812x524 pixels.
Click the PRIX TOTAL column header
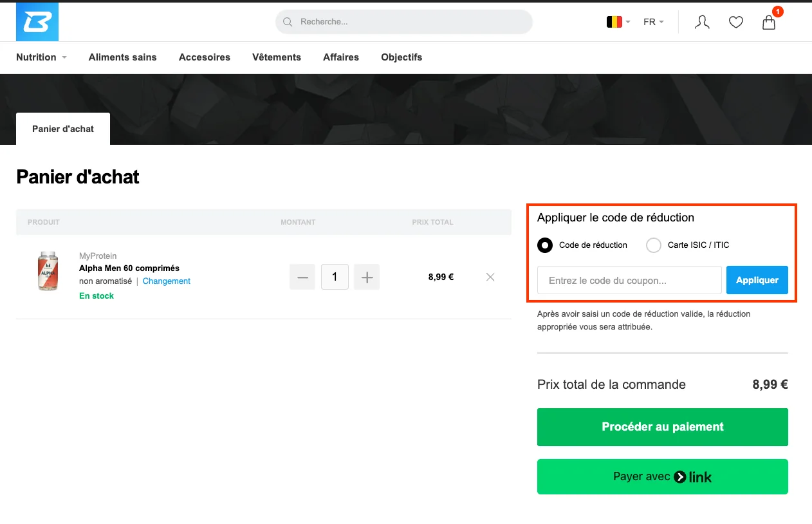(432, 222)
